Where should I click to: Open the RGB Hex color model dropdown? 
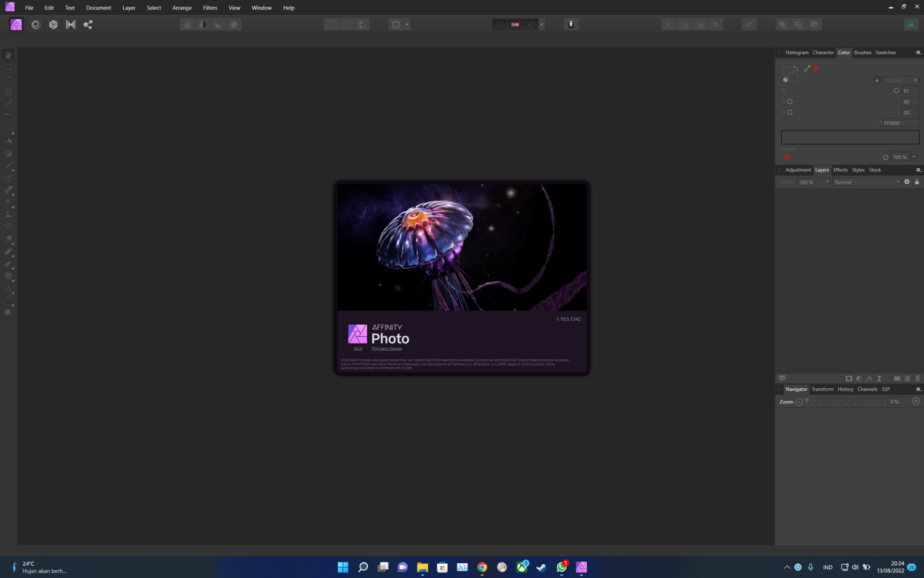point(901,80)
